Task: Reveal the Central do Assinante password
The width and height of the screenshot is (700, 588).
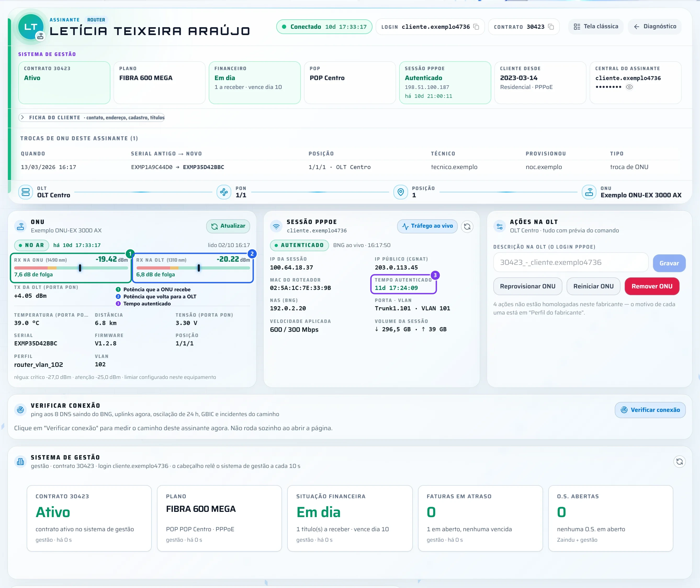Action: 629,87
